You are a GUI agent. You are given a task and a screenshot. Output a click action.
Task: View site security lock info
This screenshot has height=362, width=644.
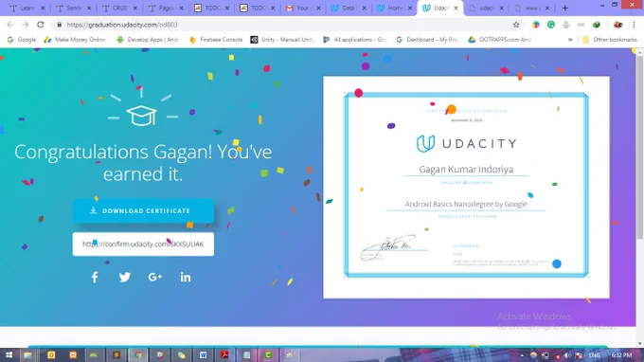[59, 25]
